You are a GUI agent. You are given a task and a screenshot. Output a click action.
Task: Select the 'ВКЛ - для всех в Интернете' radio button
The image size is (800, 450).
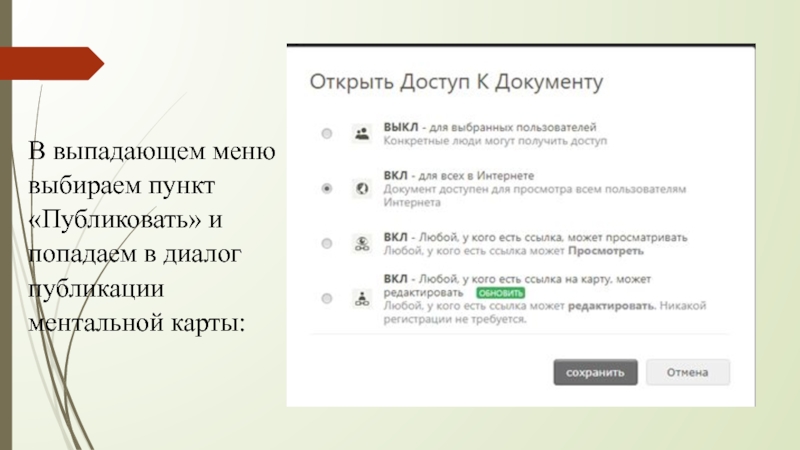pos(327,189)
